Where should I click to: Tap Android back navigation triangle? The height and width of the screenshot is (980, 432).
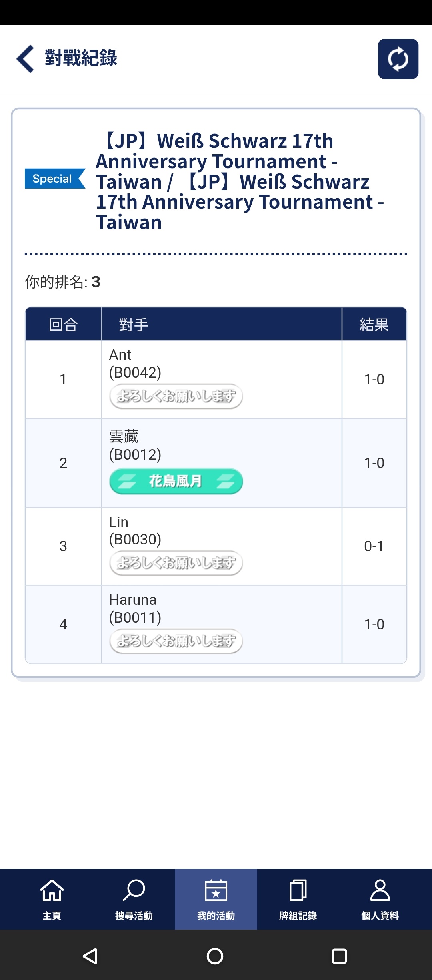pyautogui.click(x=90, y=956)
